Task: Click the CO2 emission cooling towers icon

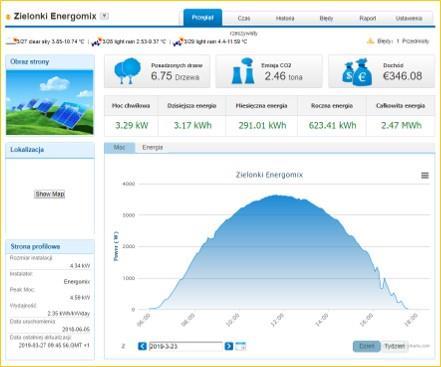Action: pyautogui.click(x=244, y=71)
